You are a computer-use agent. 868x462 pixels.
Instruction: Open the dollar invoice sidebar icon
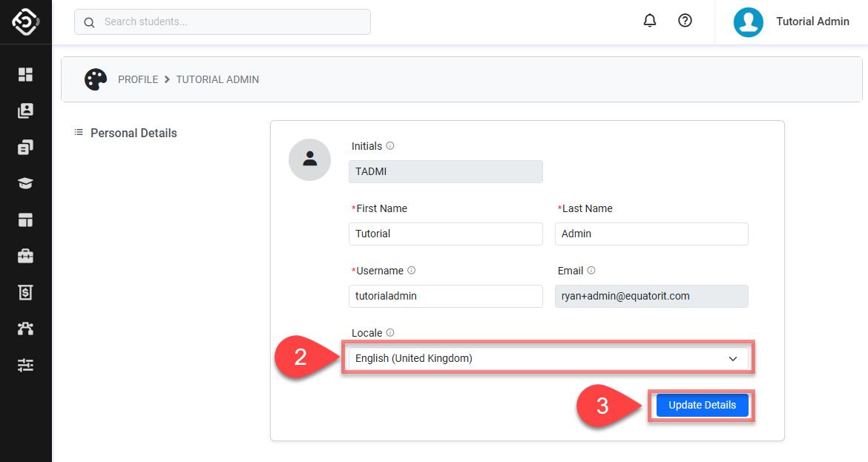coord(26,292)
